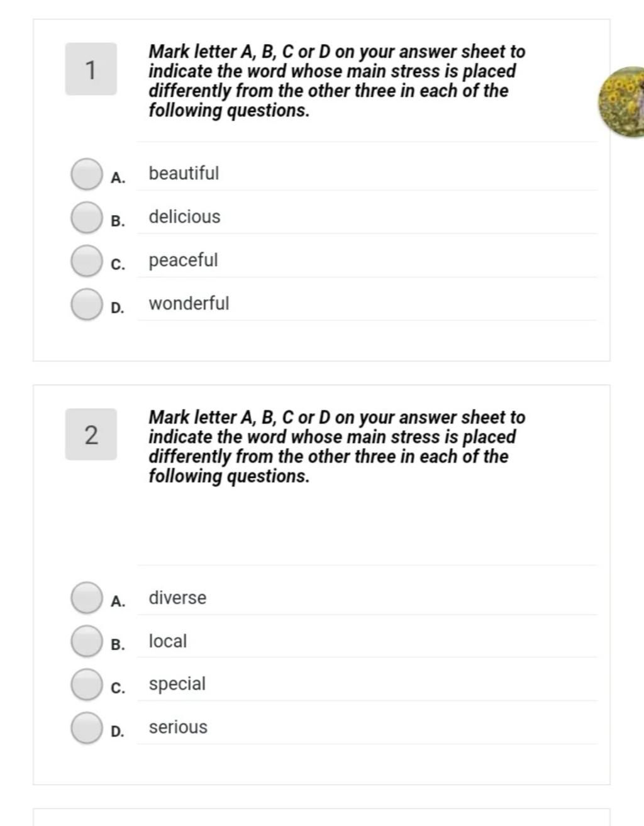Pick the radio button next to 'wonderful'

[86, 304]
